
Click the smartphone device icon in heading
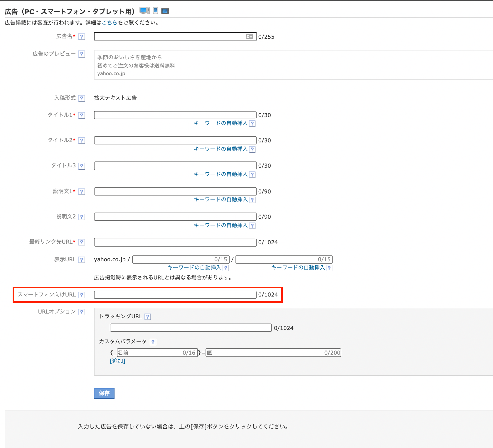[156, 11]
